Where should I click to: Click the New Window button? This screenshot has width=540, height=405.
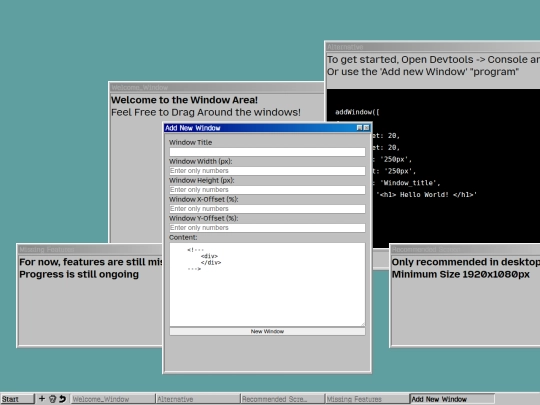click(x=267, y=331)
